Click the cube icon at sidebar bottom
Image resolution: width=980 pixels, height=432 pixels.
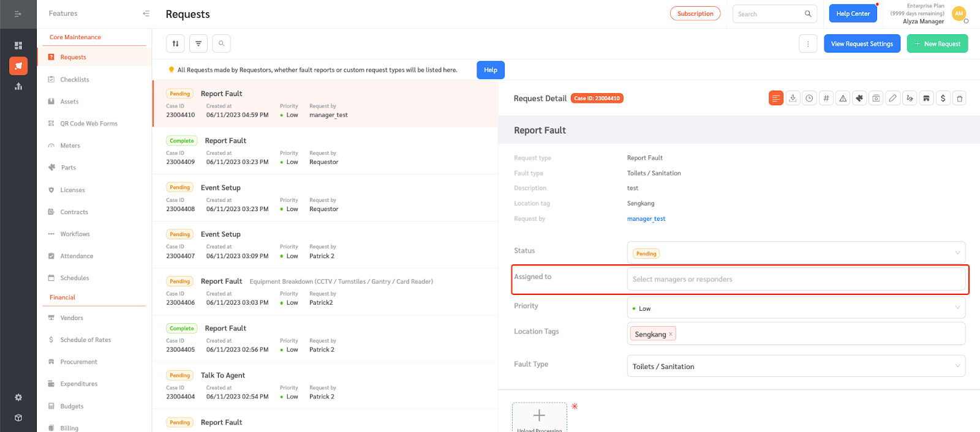point(18,418)
